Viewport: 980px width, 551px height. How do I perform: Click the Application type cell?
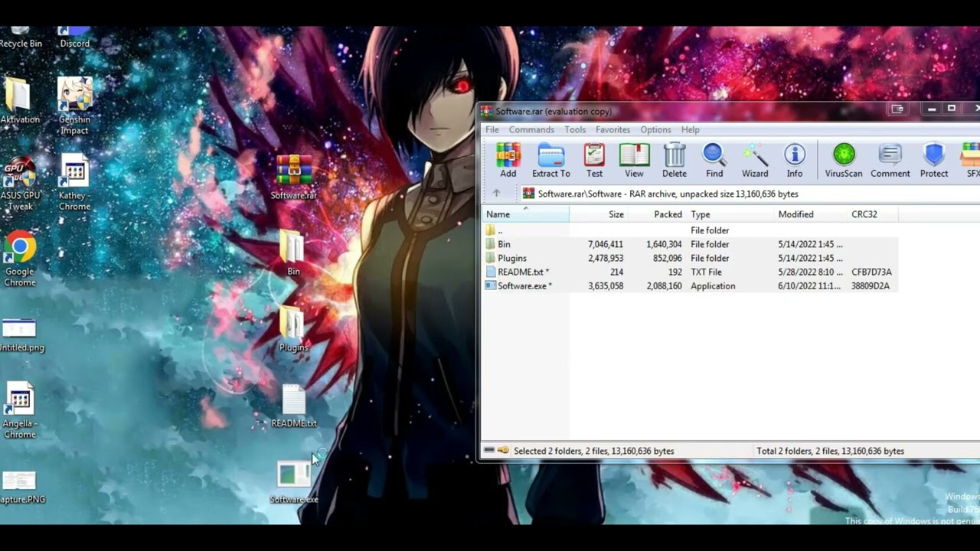713,285
